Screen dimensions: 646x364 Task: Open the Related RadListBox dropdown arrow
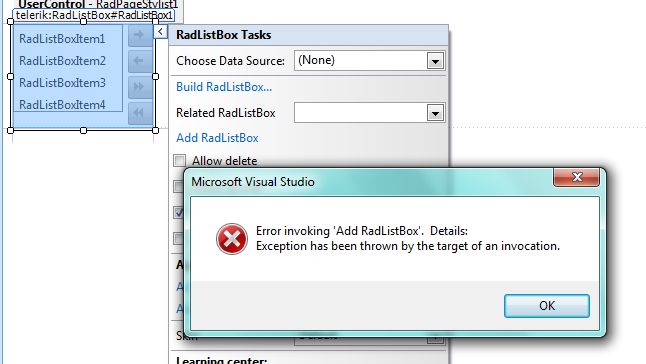[x=435, y=113]
